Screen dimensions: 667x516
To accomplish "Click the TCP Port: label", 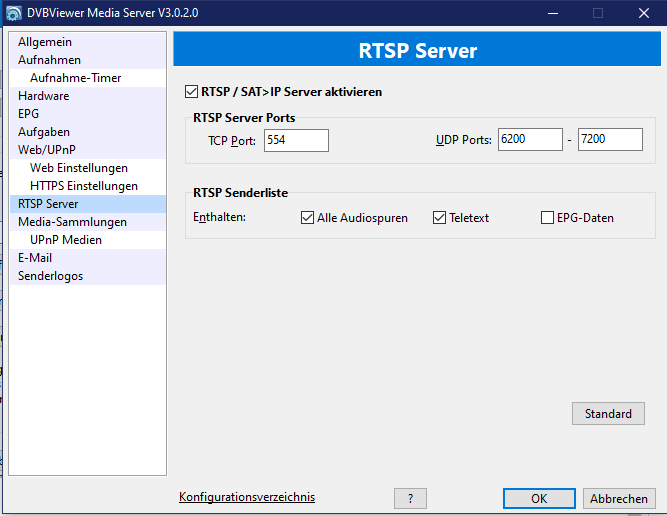I will 232,141.
